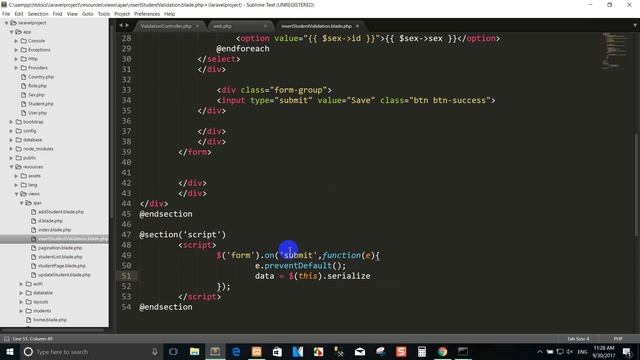Open File Explorer from the taskbar
Image resolution: width=640 pixels, height=360 pixels.
[x=194, y=351]
